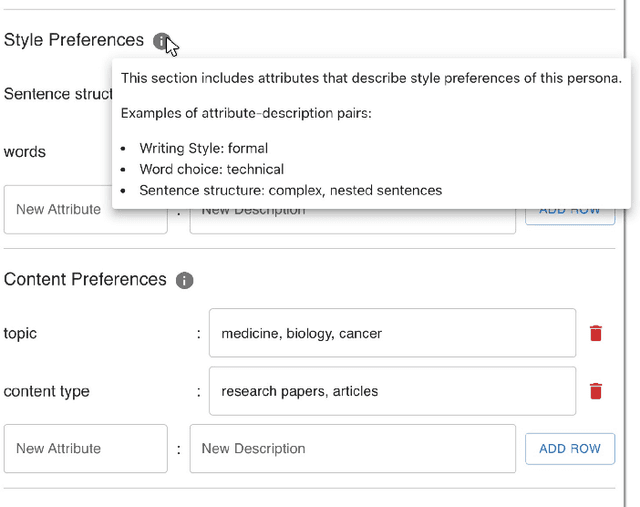Delete the content type row via trash icon
Image resolution: width=640 pixels, height=507 pixels.
click(x=596, y=391)
